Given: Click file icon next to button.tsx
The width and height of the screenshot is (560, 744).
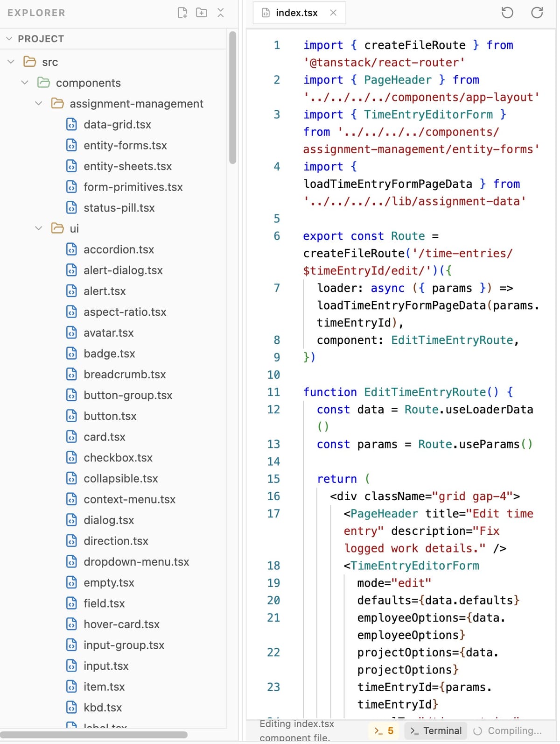Looking at the screenshot, I should (71, 416).
